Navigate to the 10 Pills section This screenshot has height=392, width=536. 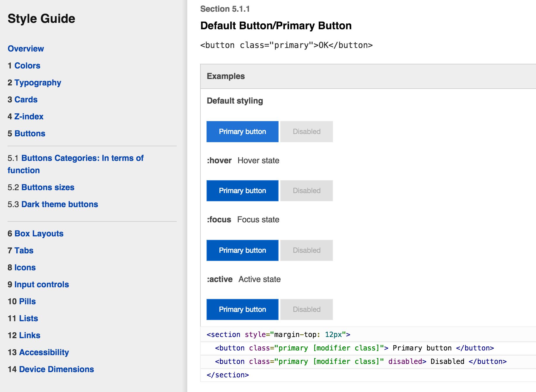point(22,301)
